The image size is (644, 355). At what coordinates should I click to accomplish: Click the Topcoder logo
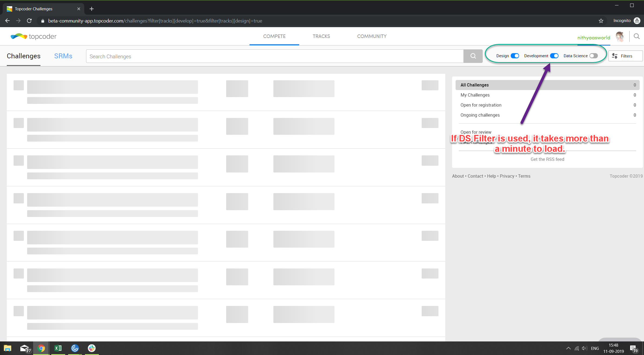[33, 36]
